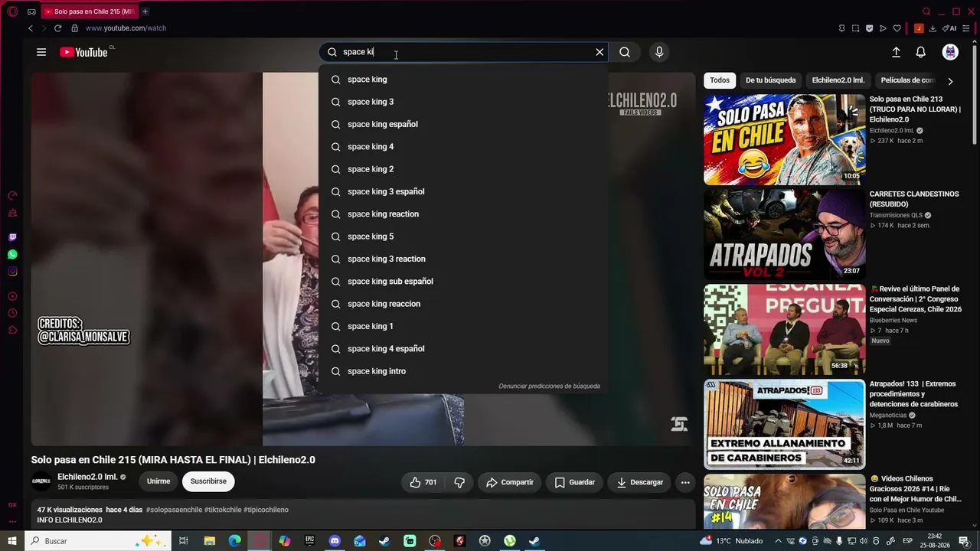Go back in browser history

(x=31, y=28)
